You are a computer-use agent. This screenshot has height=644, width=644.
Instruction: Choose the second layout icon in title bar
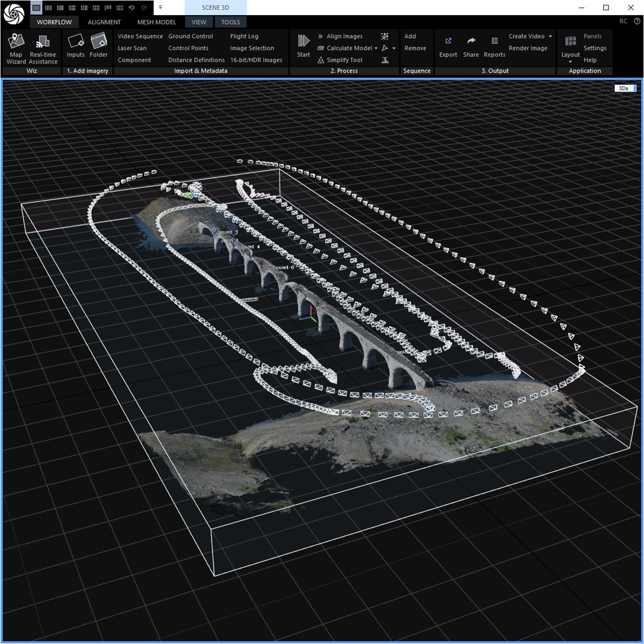coord(48,8)
